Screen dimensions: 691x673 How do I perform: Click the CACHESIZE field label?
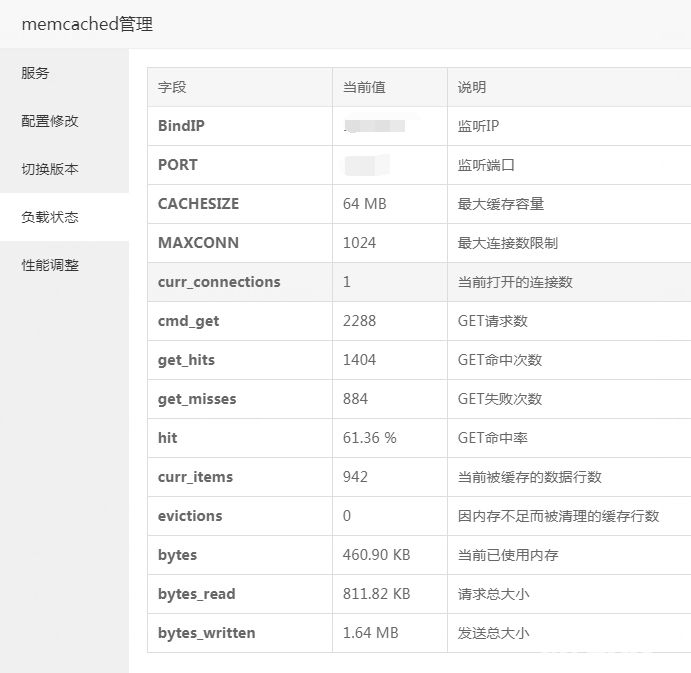coord(198,204)
